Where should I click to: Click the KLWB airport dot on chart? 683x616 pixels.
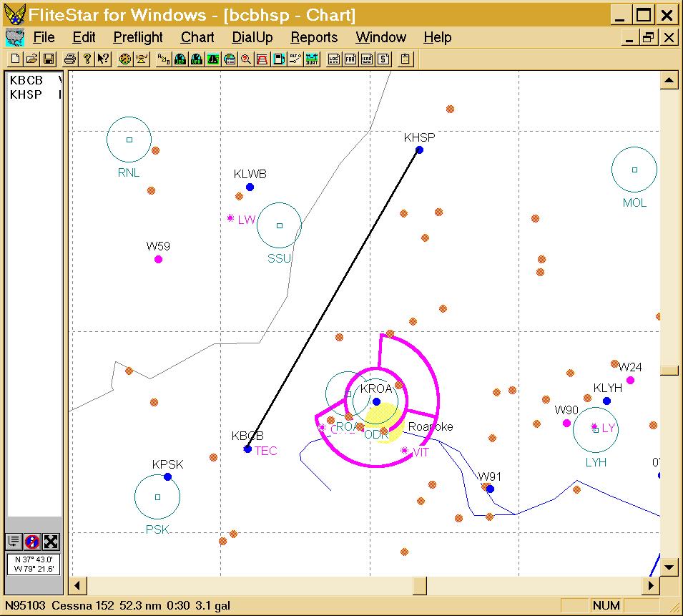(250, 187)
